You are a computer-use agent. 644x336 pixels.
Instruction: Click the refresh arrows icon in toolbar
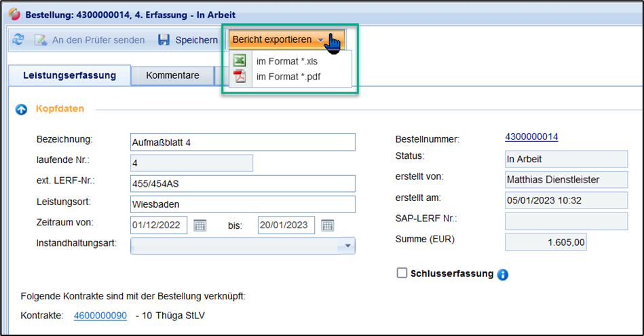pos(18,40)
